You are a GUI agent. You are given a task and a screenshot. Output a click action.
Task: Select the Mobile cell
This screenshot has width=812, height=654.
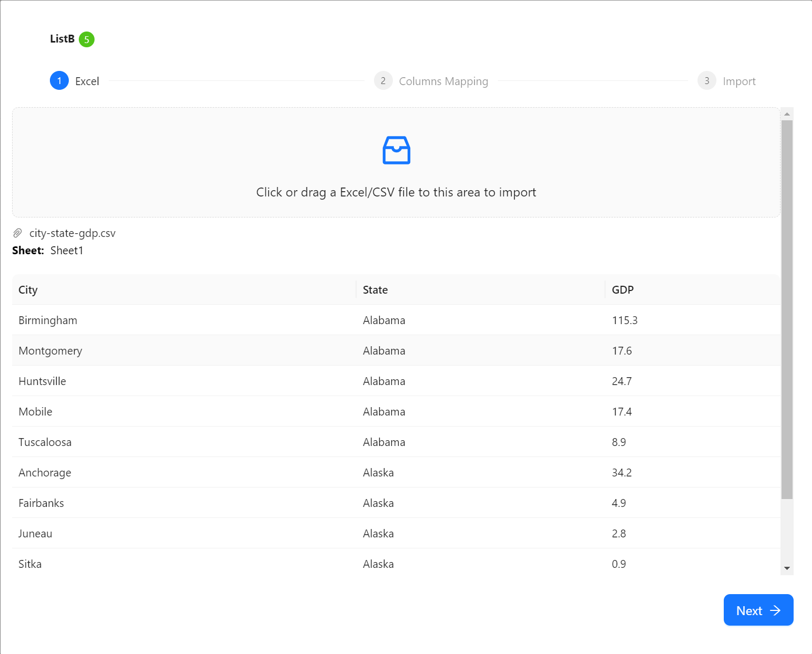pos(184,411)
